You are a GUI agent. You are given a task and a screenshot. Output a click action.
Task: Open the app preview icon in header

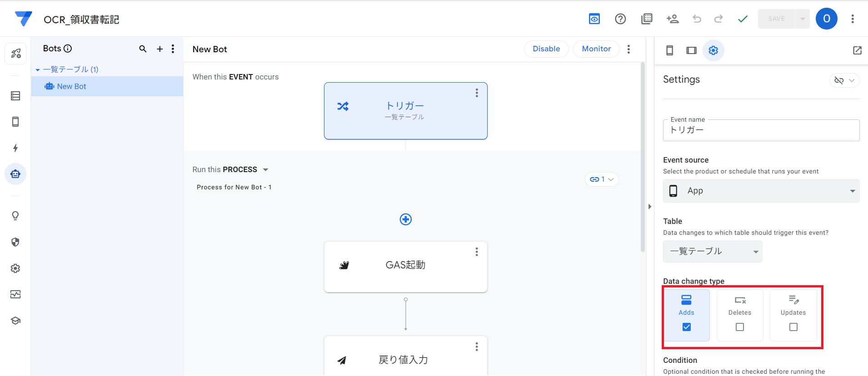tap(594, 19)
